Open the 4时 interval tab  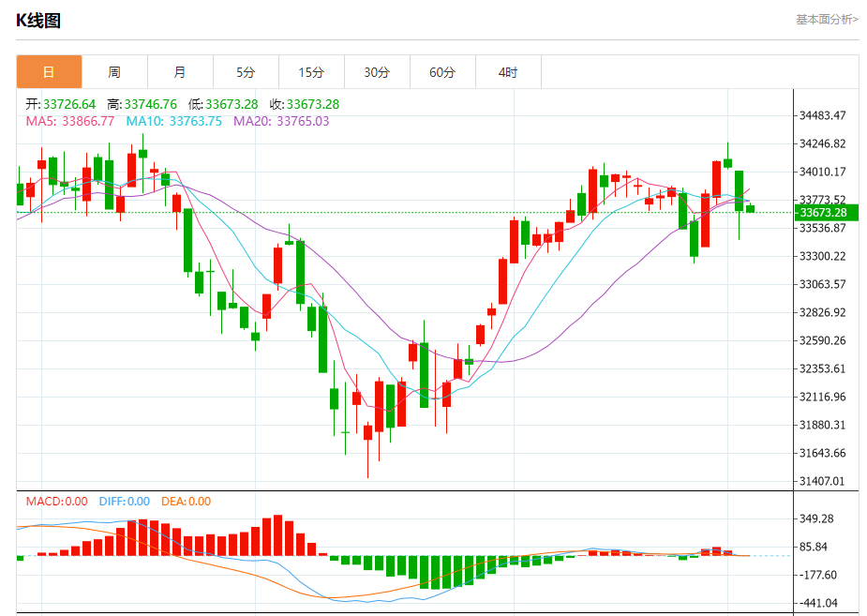(x=508, y=72)
